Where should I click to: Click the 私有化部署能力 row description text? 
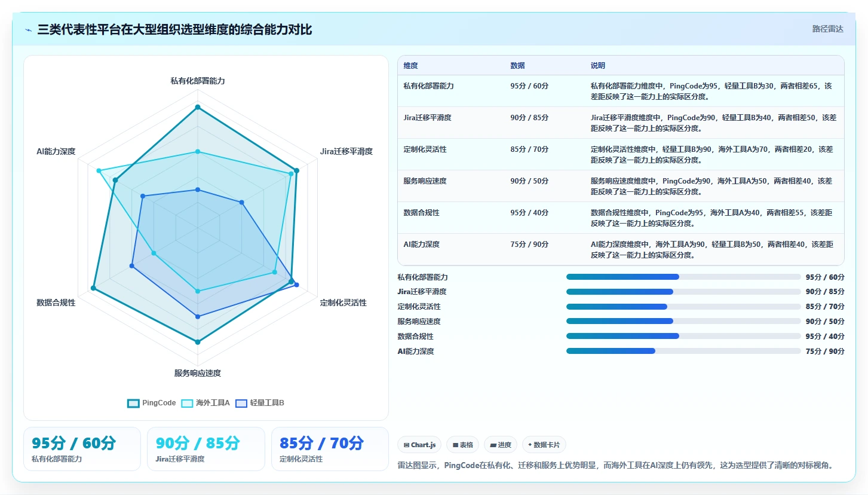711,91
